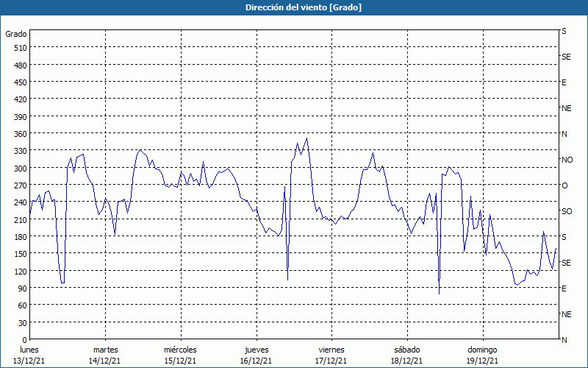Viewport: 588px width, 368px height.
Task: Click the 210 axis value
Action: point(21,219)
